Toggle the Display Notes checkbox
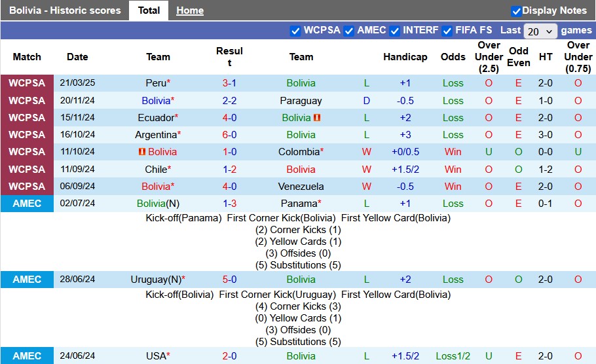This screenshot has height=364, width=596. pyautogui.click(x=516, y=11)
